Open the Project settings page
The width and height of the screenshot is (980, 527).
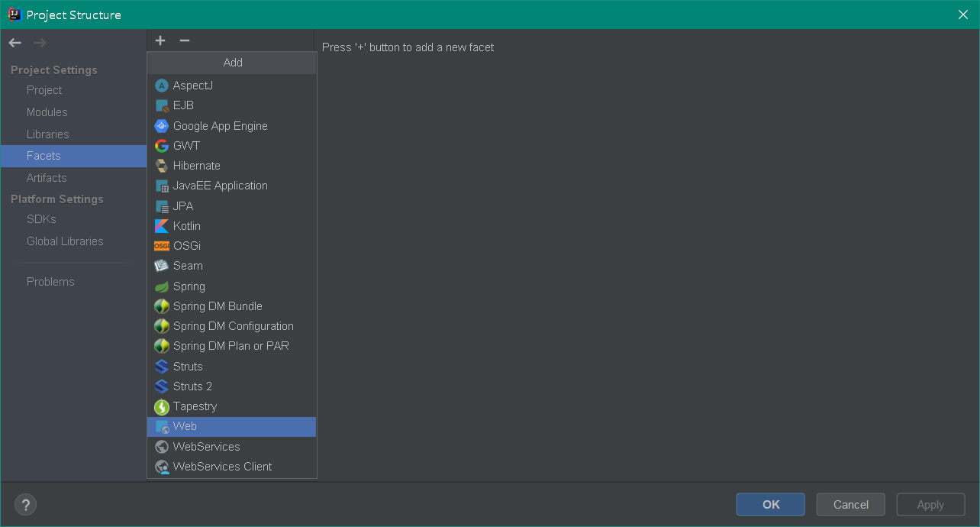(x=73, y=90)
